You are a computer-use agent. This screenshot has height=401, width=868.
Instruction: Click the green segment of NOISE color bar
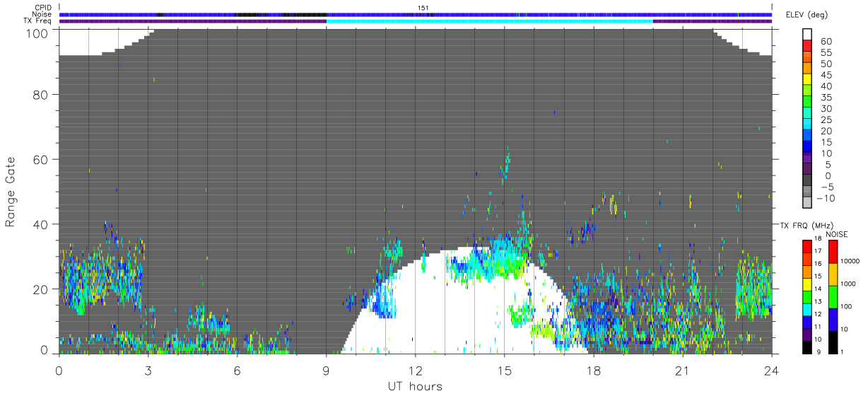coord(833,297)
